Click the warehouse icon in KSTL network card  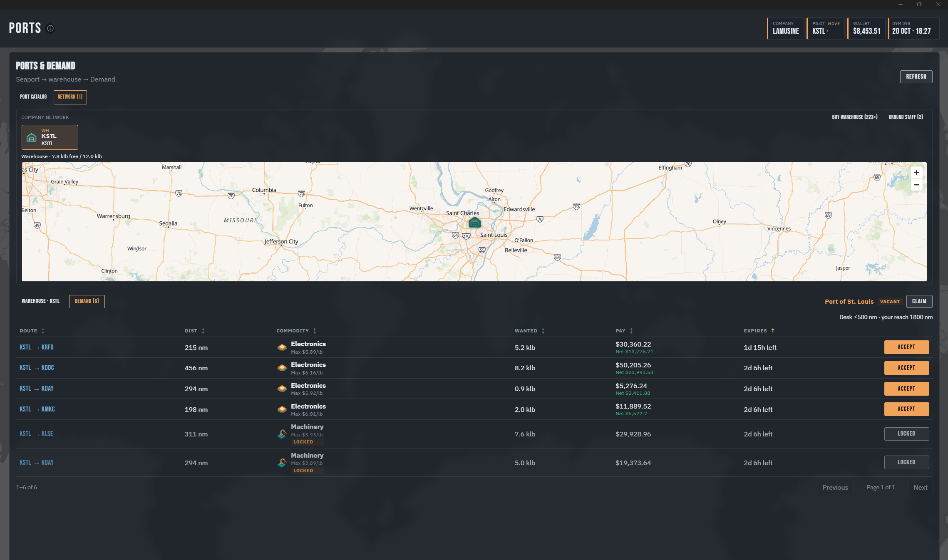point(32,137)
